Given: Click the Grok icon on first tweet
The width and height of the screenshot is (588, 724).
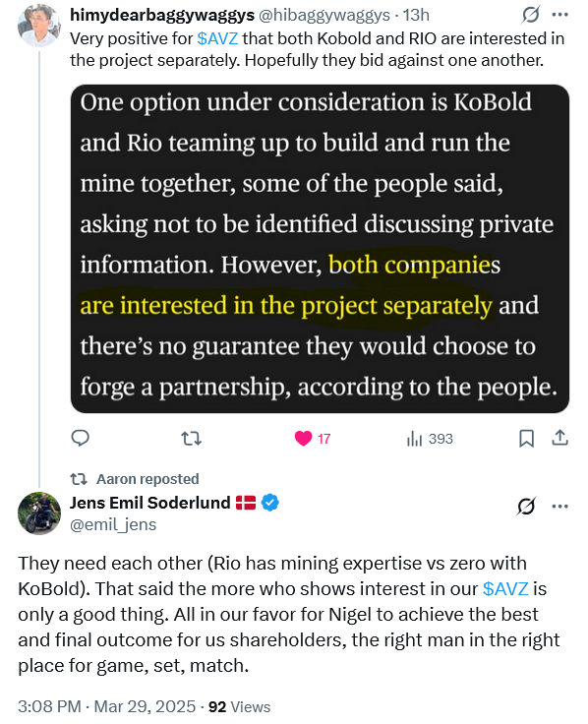Looking at the screenshot, I should (531, 15).
